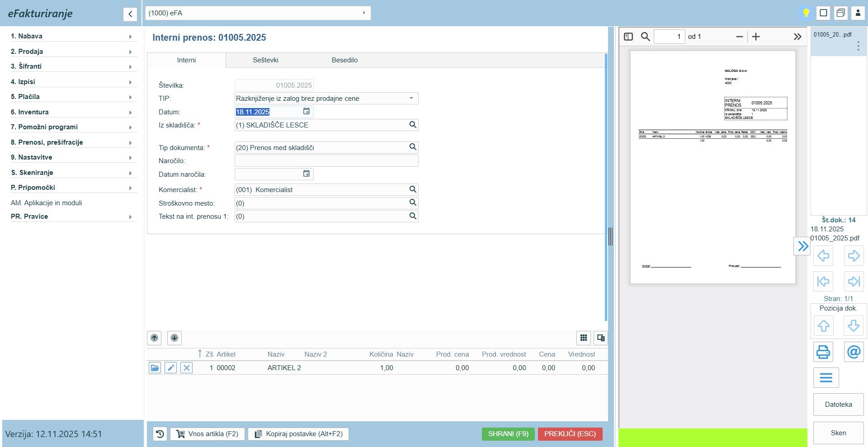
Task: Open the (1000) eFA selector
Action: click(x=258, y=13)
